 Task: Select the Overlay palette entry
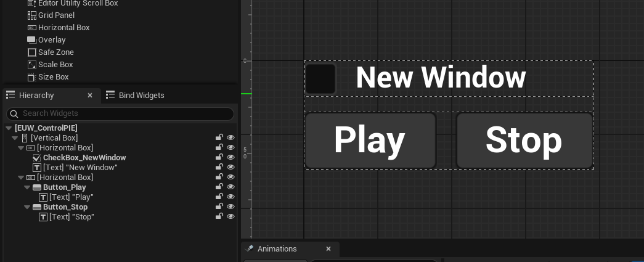(x=52, y=40)
